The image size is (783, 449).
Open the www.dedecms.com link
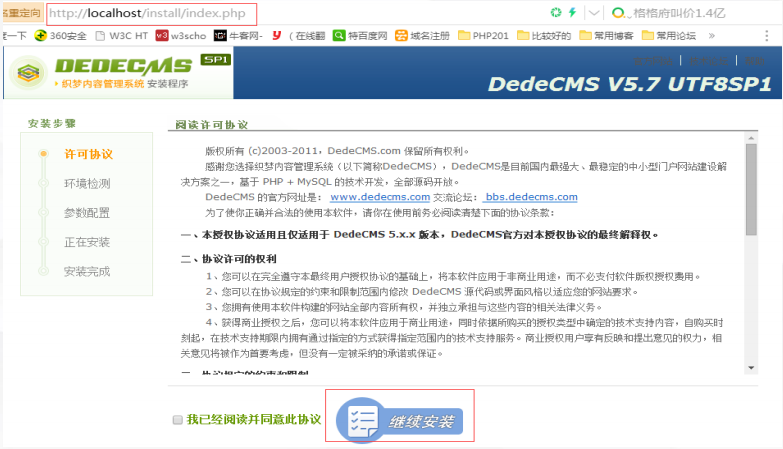click(x=380, y=197)
